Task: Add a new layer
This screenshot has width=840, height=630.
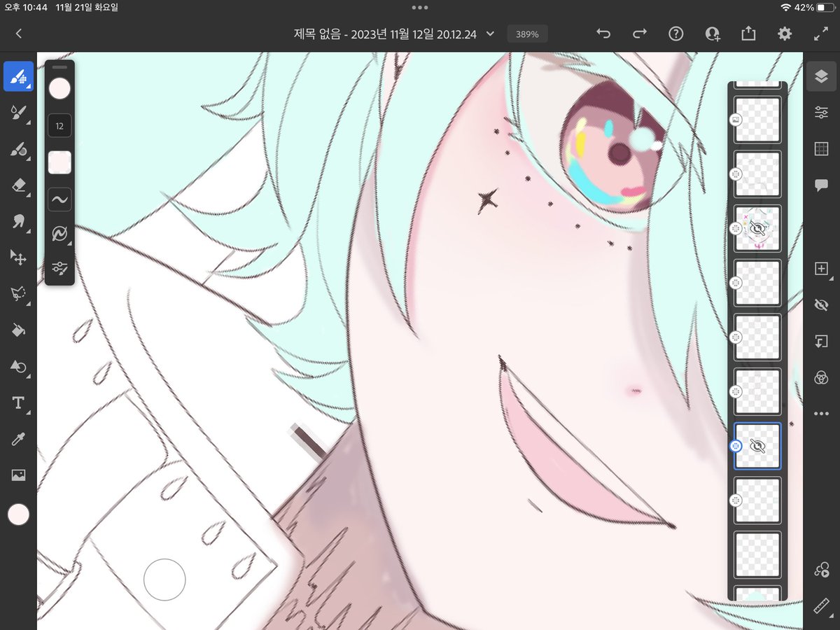Action: (822, 269)
